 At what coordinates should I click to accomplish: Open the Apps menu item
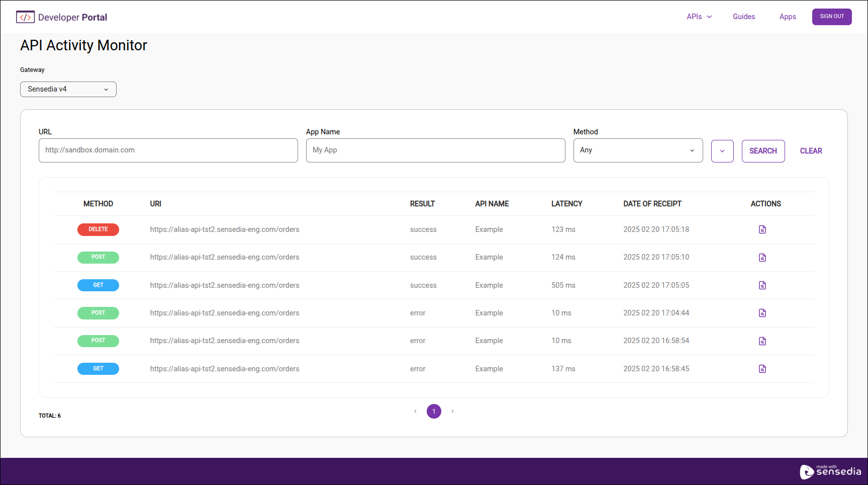tap(788, 17)
